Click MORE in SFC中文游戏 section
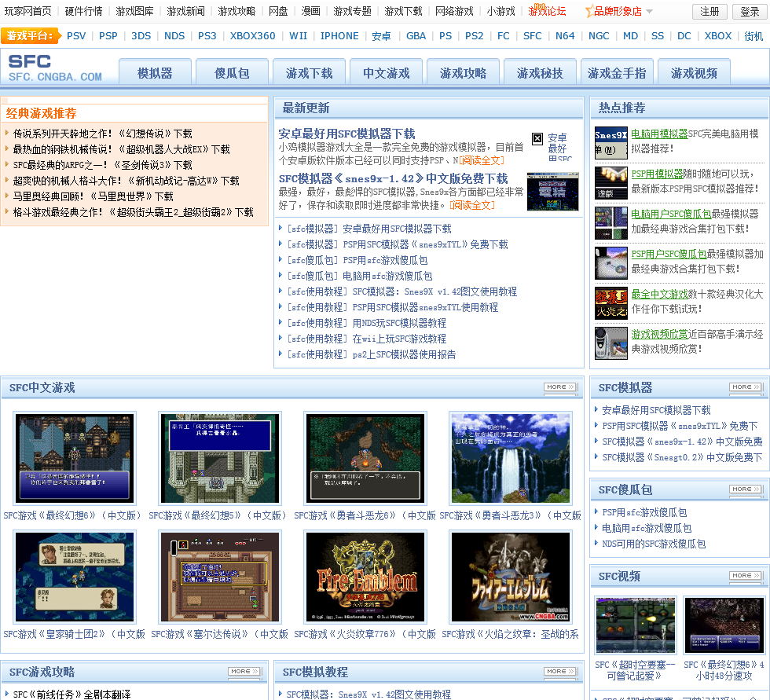The width and height of the screenshot is (770, 700). [x=560, y=387]
